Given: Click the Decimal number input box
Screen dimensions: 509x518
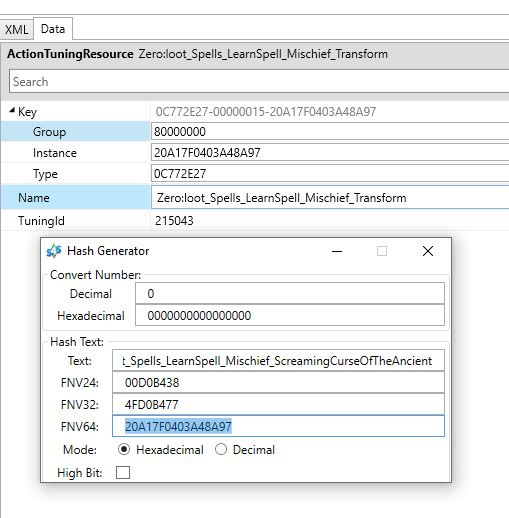Looking at the screenshot, I should pyautogui.click(x=290, y=294).
